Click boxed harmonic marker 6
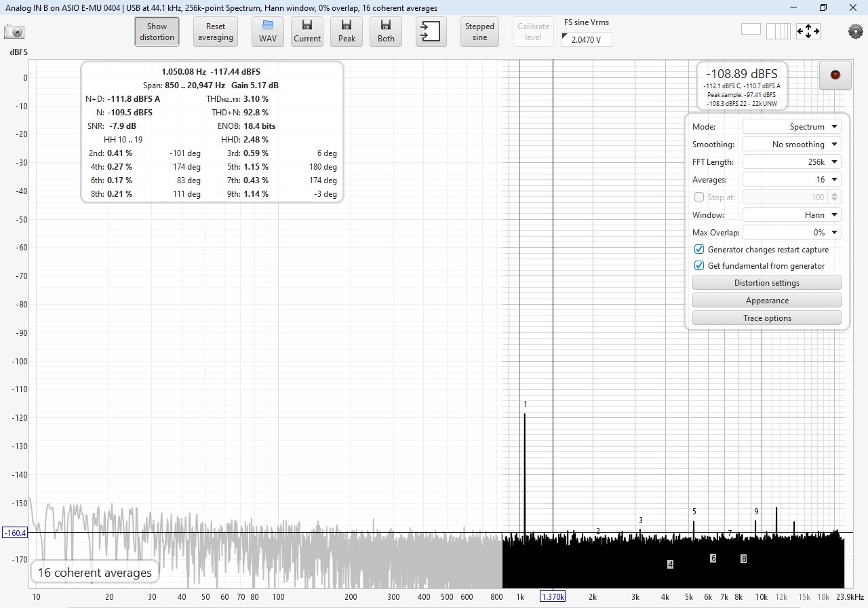 pyautogui.click(x=713, y=558)
